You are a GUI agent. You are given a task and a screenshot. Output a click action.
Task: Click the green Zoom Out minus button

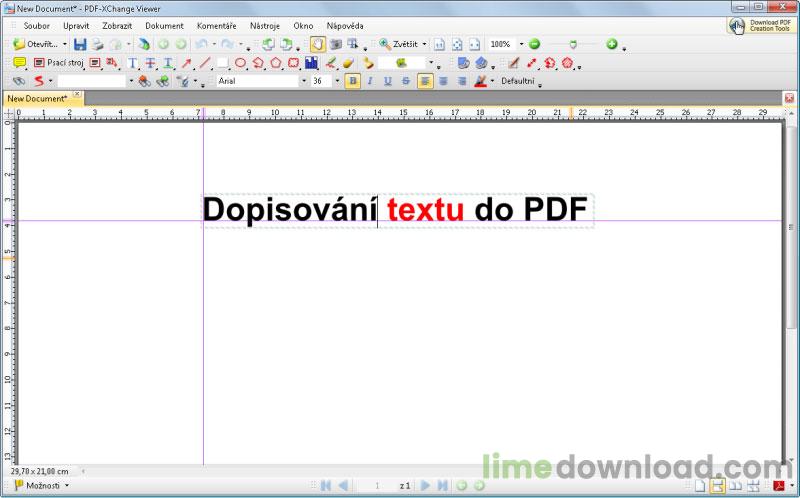[x=534, y=44]
